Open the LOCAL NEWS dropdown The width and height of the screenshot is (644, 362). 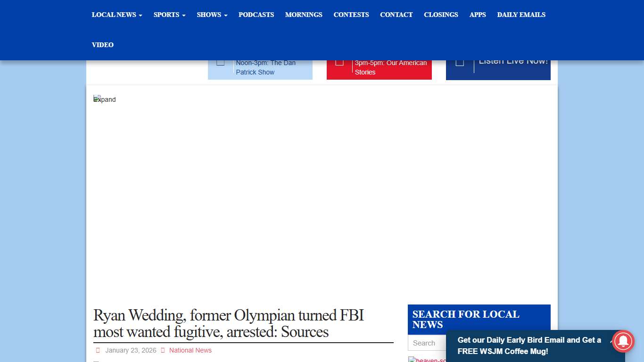[116, 15]
